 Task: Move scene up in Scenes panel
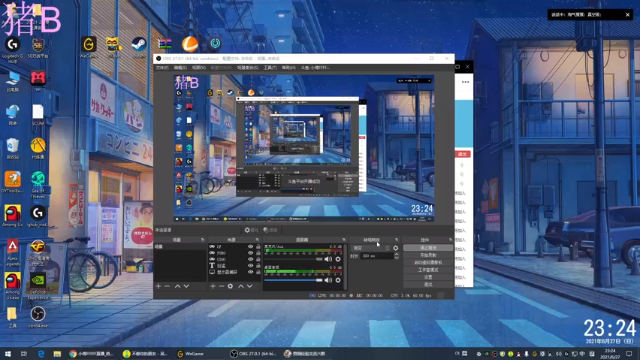tap(178, 286)
